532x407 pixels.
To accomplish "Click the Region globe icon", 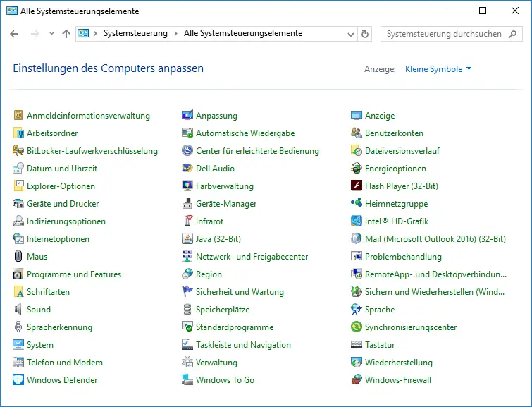I will (x=187, y=274).
